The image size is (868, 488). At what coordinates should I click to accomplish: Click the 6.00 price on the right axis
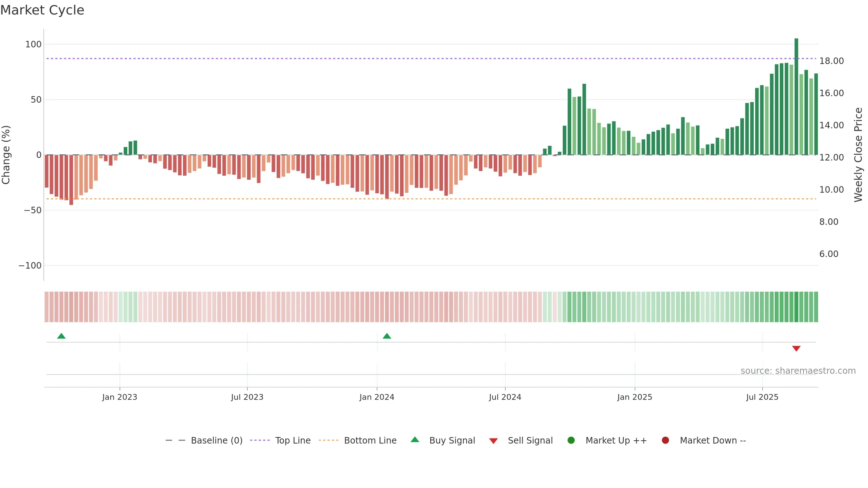[829, 254]
